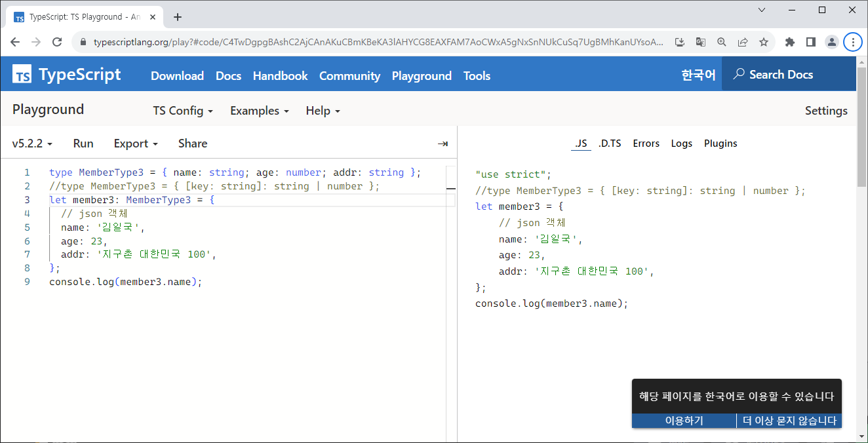Click the age: 23 line in editor
This screenshot has height=443, width=868.
coord(84,241)
